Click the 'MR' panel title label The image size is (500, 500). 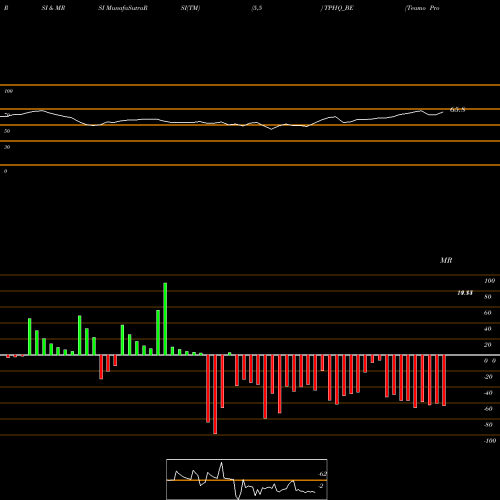coord(446,260)
